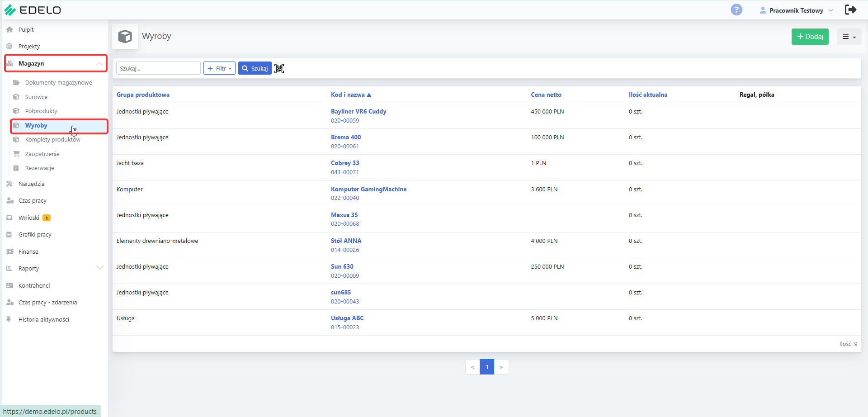Go to Kontrahenci menu item
This screenshot has width=868, height=417.
point(34,285)
